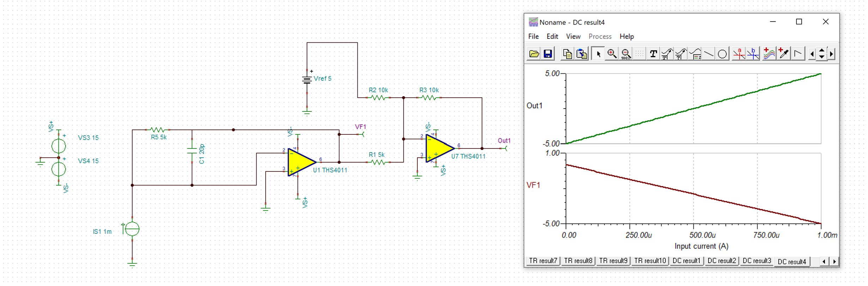Viewport: 868px width, 286px height.
Task: Select the draw line tool
Action: (x=709, y=54)
